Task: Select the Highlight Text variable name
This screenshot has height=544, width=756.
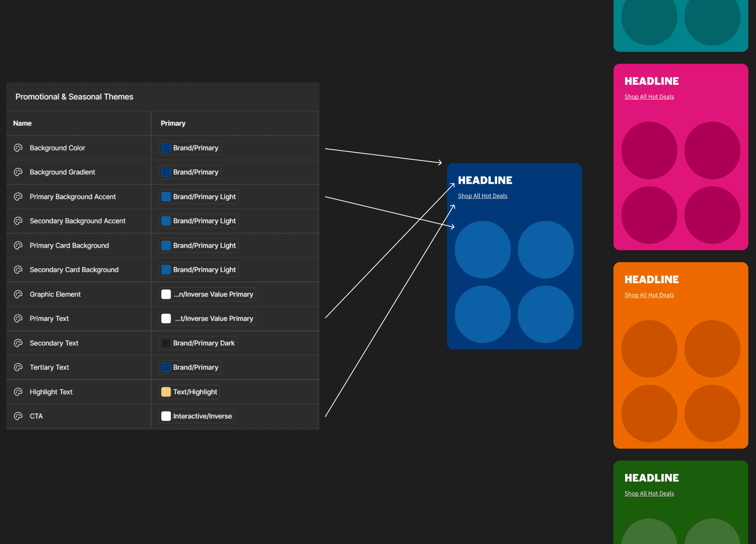Action: (51, 392)
